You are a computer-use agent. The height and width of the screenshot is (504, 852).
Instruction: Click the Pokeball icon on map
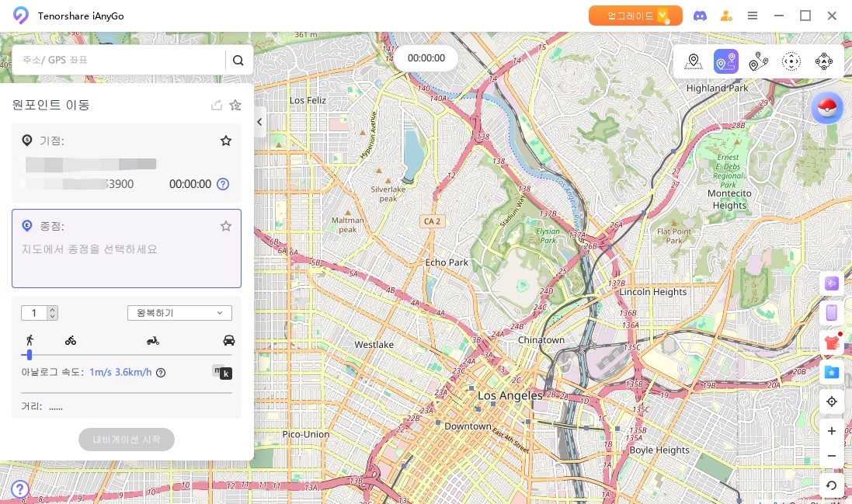[826, 108]
